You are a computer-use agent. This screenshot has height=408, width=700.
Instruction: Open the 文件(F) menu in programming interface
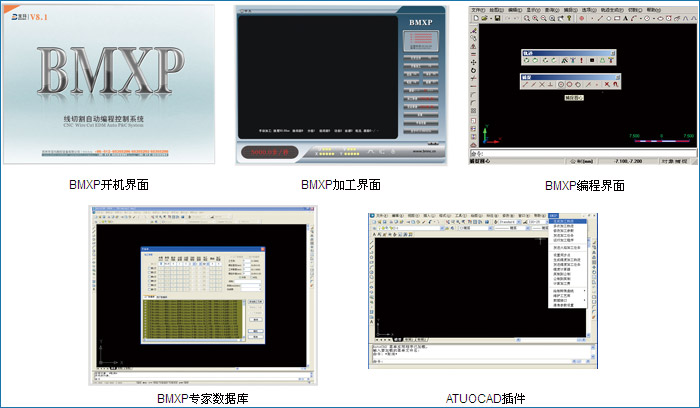tap(478, 9)
